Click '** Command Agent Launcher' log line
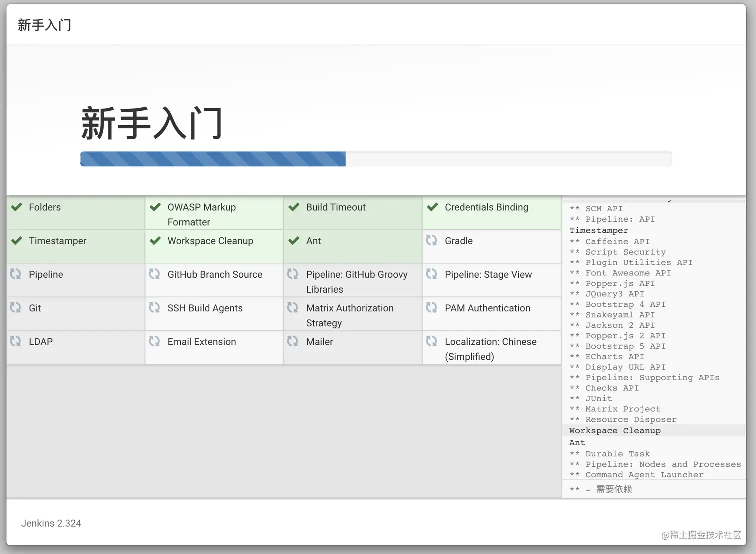This screenshot has height=554, width=756. pos(637,475)
